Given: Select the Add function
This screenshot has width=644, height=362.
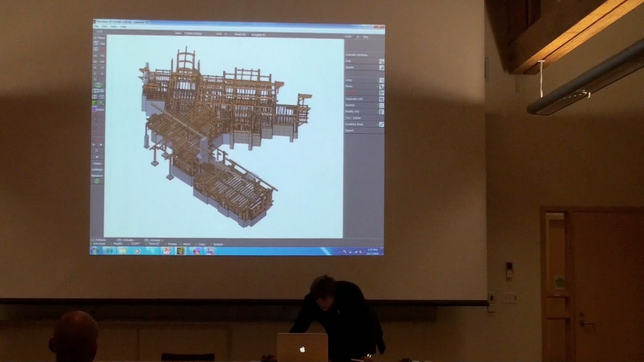Looking at the screenshot, I should click(x=348, y=61).
